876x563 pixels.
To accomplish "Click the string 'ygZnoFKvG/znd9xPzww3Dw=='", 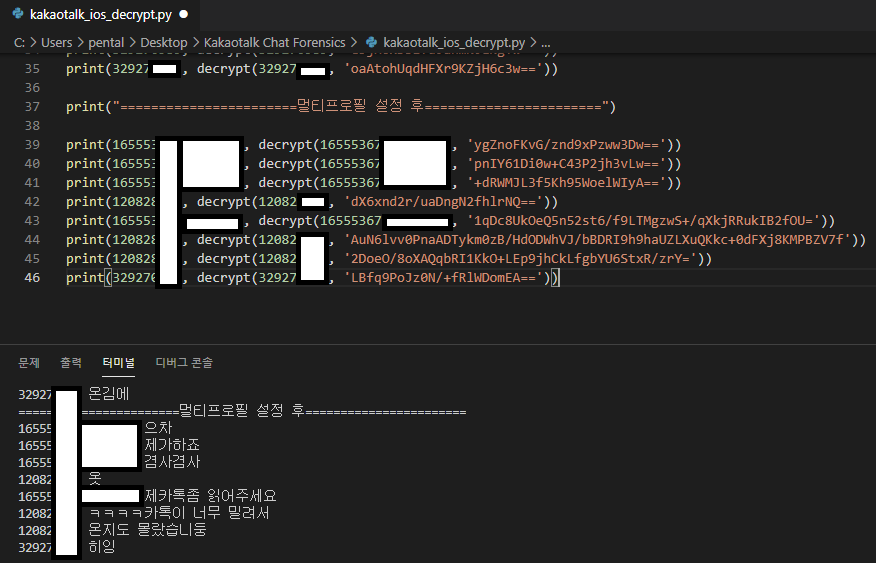I will click(x=566, y=145).
